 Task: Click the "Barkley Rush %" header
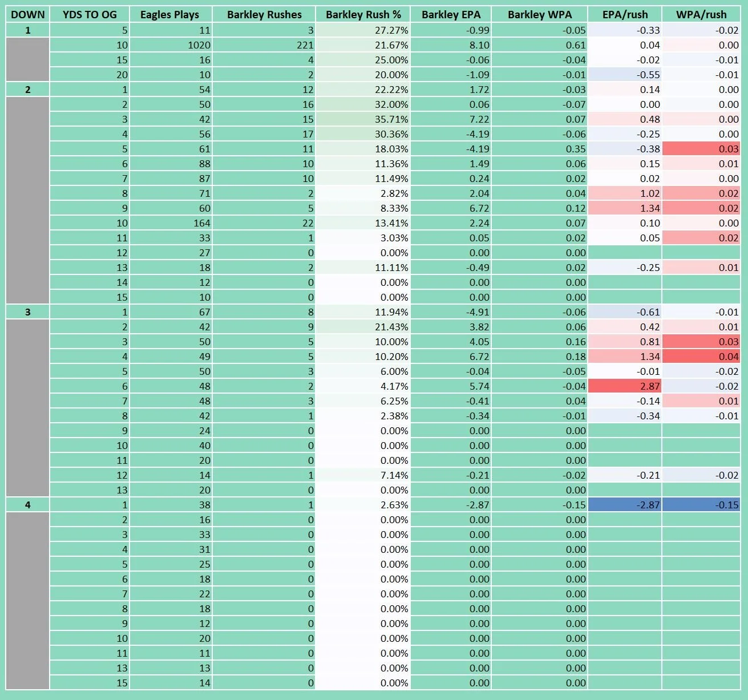363,14
